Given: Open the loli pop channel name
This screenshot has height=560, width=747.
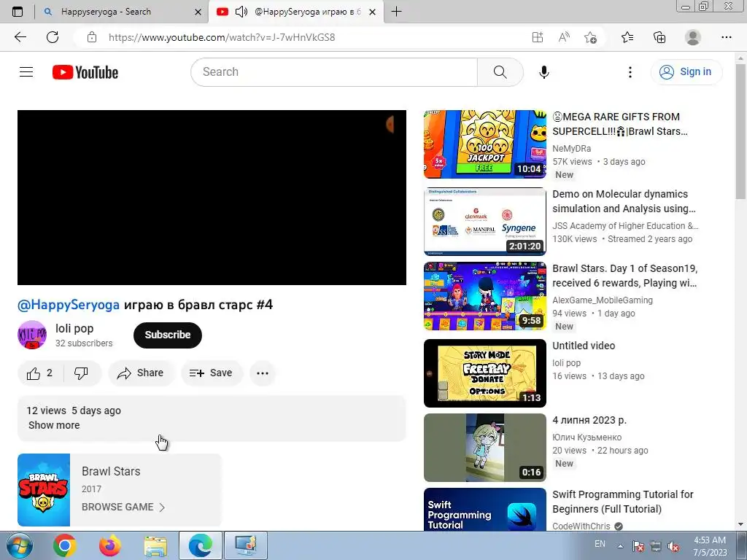Looking at the screenshot, I should pos(74,329).
